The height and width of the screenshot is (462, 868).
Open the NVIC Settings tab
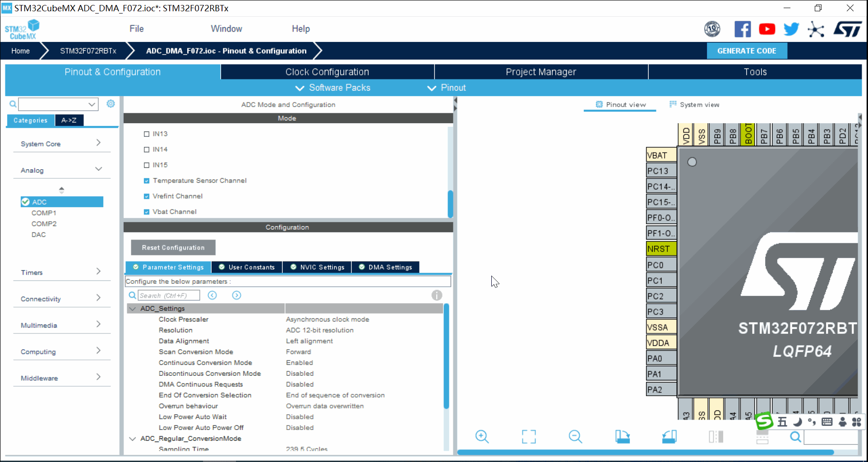(317, 267)
